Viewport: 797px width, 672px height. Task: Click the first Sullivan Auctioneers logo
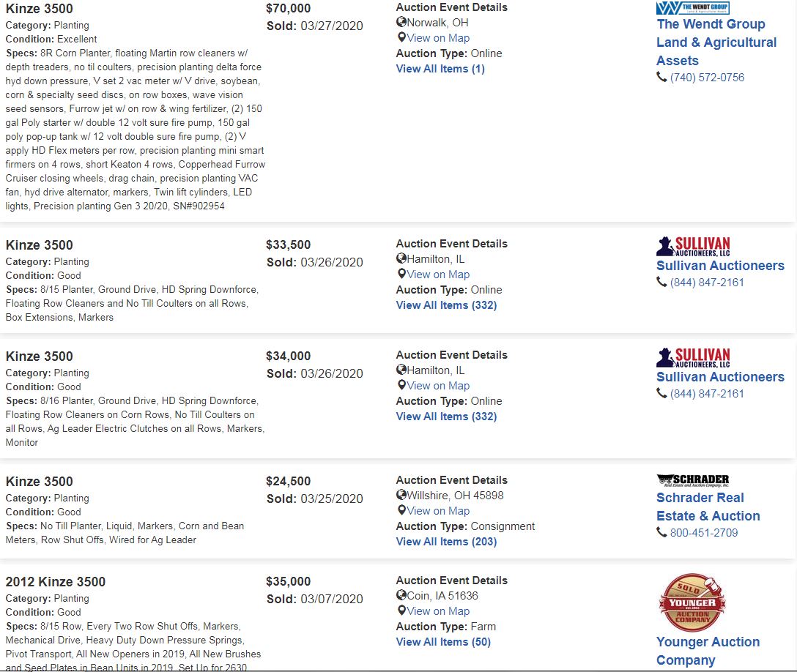pos(693,247)
